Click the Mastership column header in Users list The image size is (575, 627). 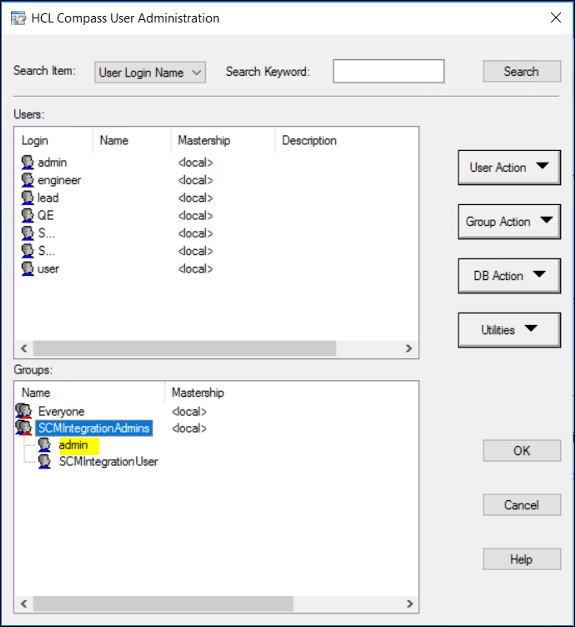223,140
